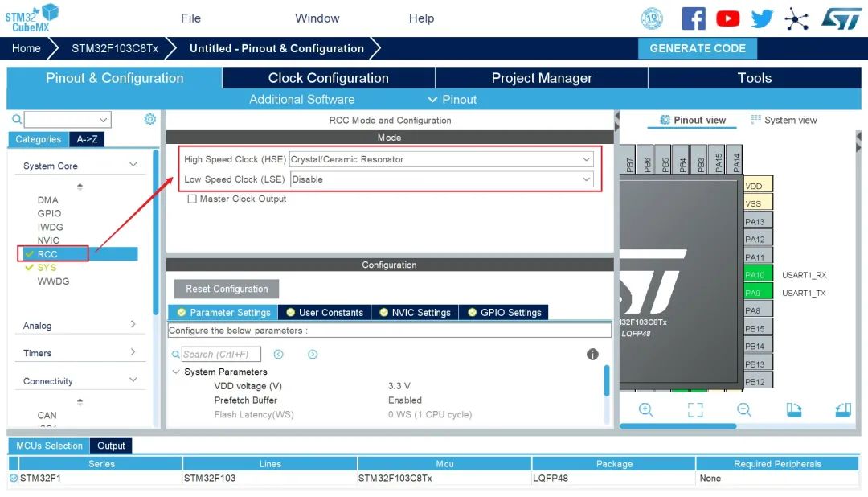
Task: Select NVIC in System Core list
Action: (48, 240)
